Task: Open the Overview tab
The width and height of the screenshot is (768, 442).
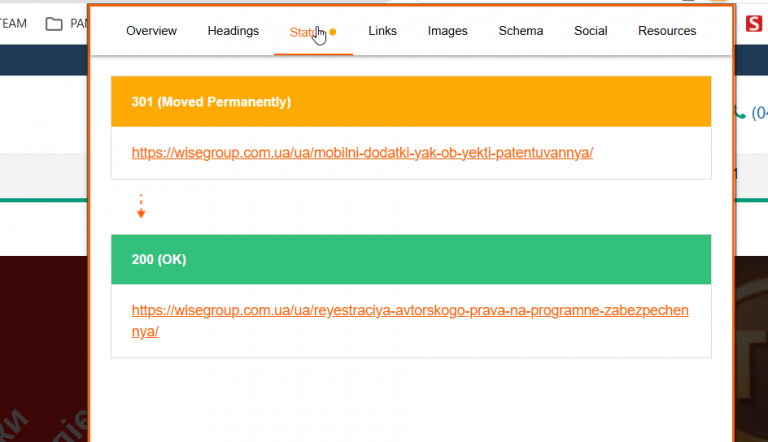Action: (151, 31)
